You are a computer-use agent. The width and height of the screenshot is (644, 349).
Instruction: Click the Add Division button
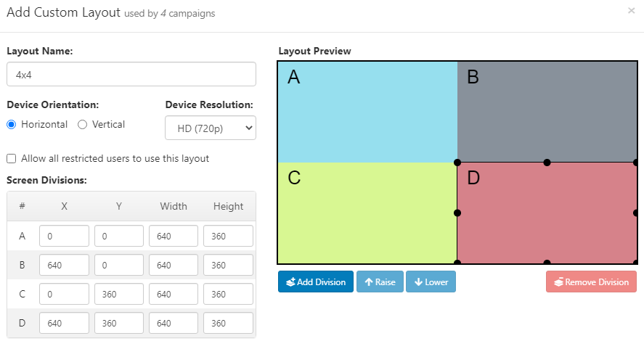[315, 282]
